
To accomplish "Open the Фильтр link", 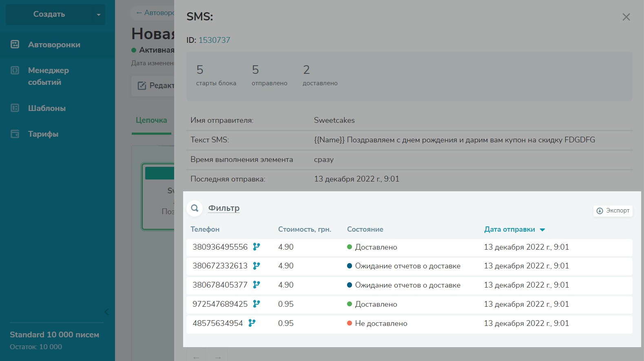I will point(224,208).
